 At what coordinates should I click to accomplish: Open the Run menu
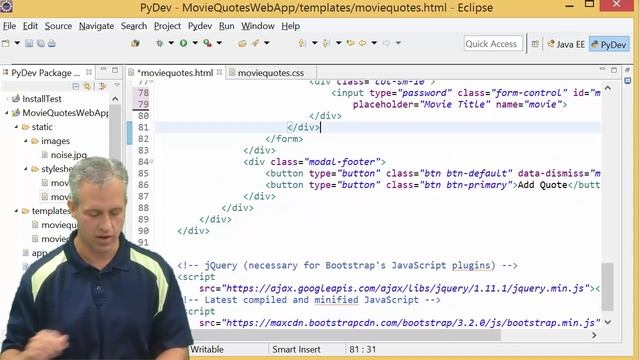227,26
